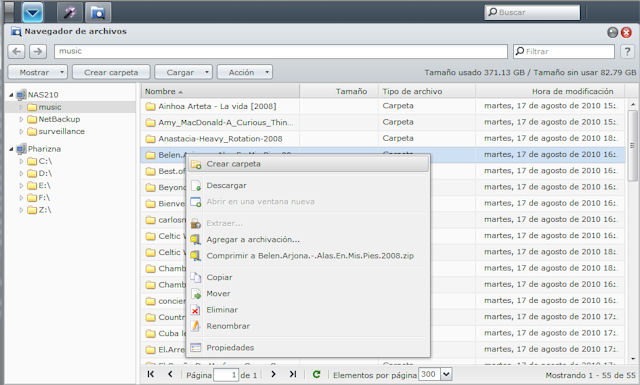Select the F:\ drive folder
Screen dimensions: 640x385
click(x=39, y=198)
